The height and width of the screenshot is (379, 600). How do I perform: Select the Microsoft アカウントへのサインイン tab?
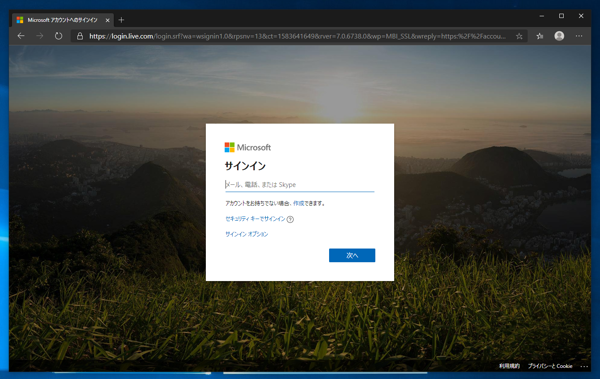click(62, 20)
